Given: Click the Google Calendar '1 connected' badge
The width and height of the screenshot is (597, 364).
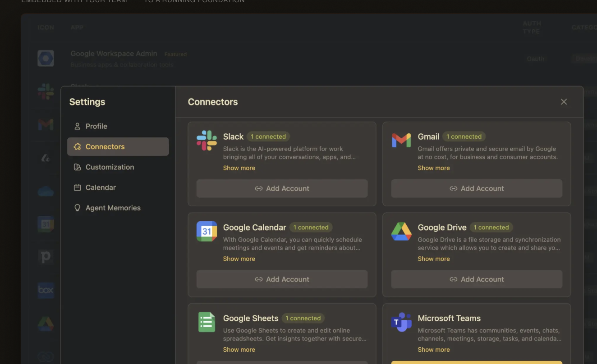Looking at the screenshot, I should [311, 227].
